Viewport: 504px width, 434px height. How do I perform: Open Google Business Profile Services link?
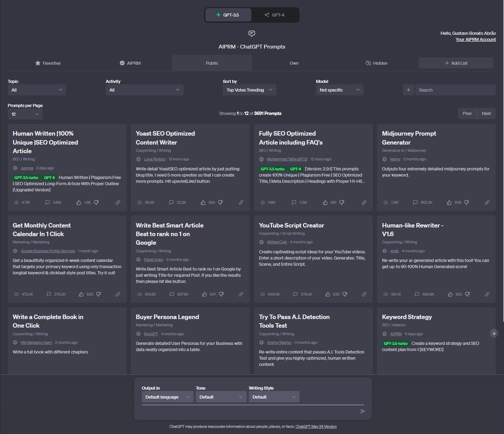(x=48, y=251)
